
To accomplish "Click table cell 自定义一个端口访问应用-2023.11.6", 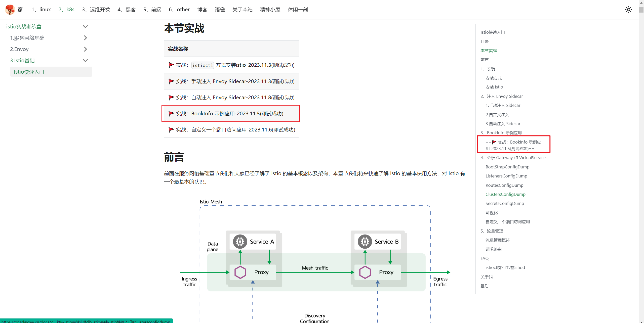I will pyautogui.click(x=232, y=130).
